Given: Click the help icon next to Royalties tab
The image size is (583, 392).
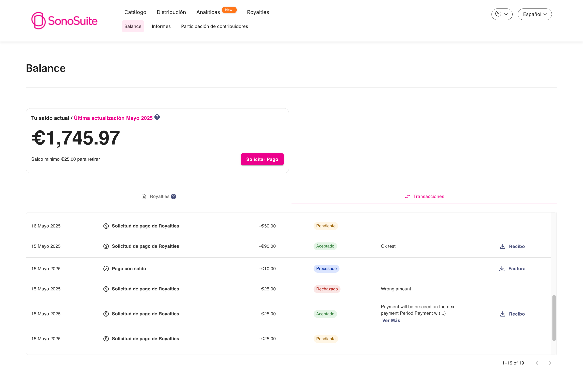Looking at the screenshot, I should pyautogui.click(x=173, y=197).
